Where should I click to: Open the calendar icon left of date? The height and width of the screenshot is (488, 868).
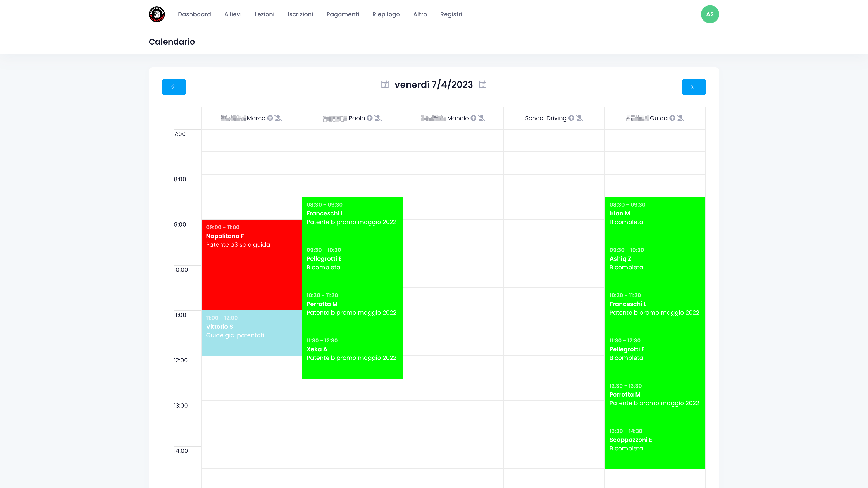point(385,84)
